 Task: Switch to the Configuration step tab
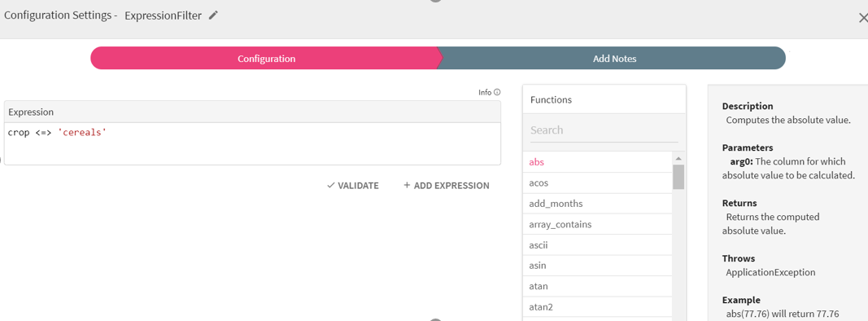click(266, 58)
